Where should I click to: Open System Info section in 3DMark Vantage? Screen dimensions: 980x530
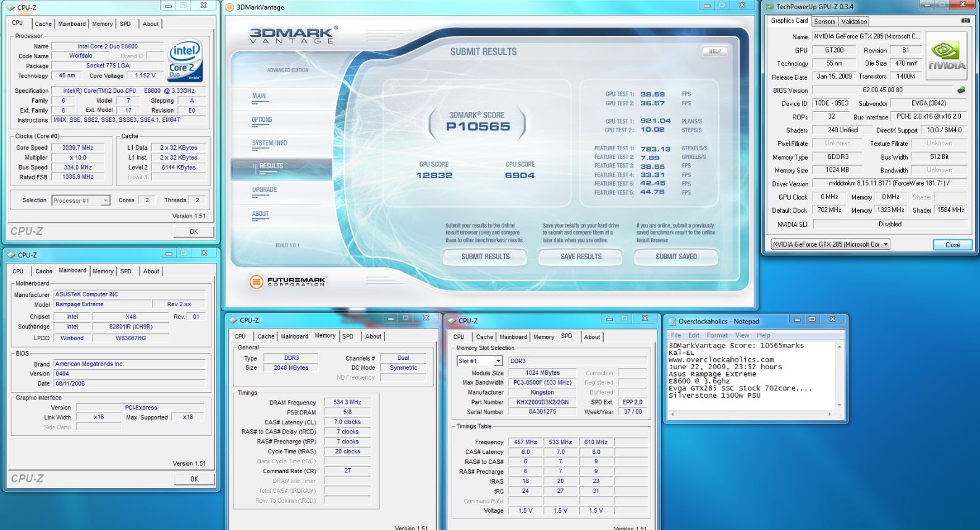pos(269,143)
